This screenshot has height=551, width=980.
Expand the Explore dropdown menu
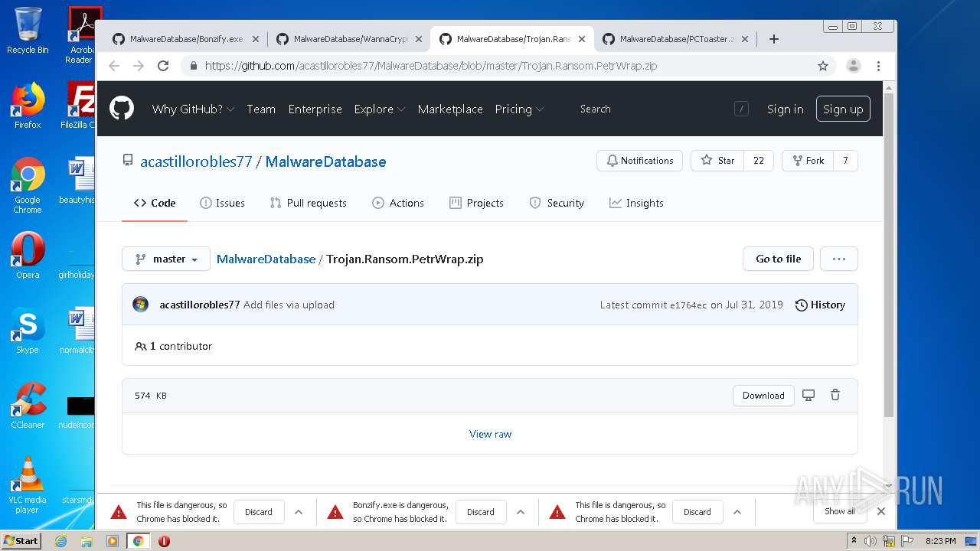(x=379, y=109)
